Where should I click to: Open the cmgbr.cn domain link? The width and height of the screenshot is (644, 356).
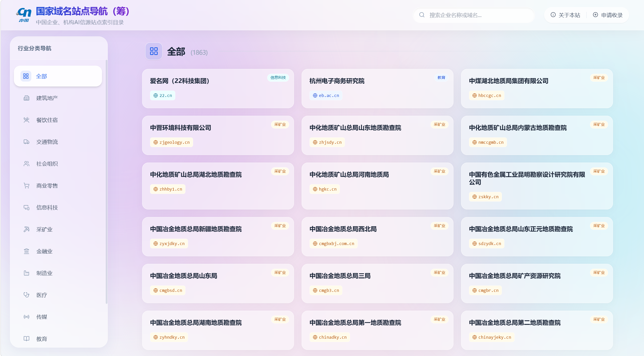tap(485, 290)
